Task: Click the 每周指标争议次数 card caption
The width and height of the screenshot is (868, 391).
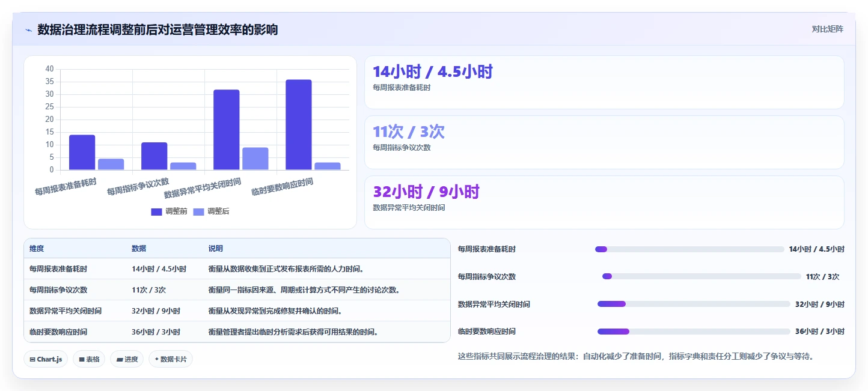Action: coord(402,148)
